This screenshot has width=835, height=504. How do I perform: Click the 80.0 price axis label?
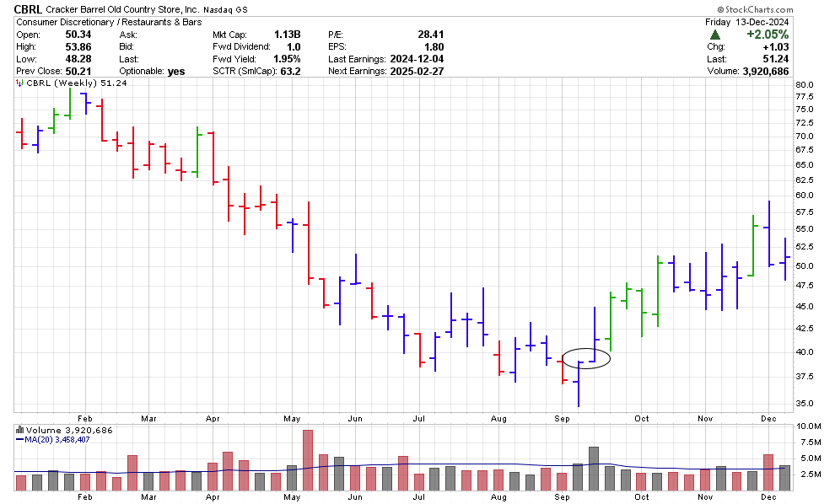coord(804,84)
